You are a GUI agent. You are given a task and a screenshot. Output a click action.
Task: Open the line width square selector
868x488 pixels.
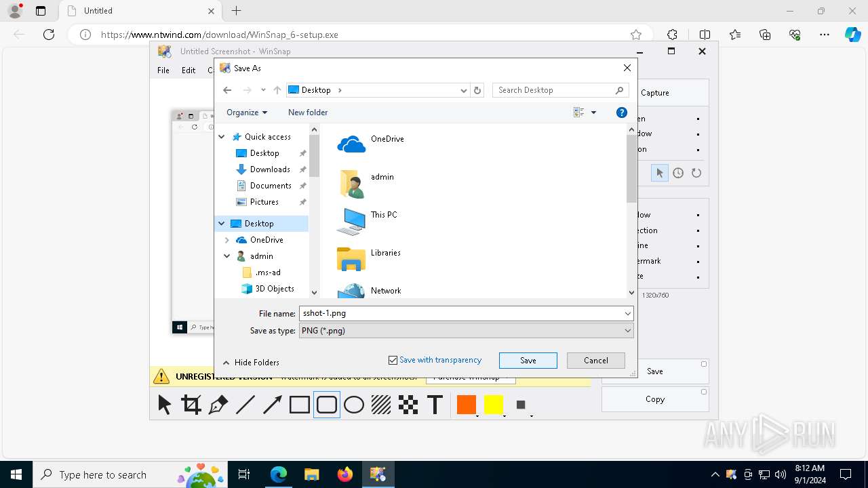[521, 405]
